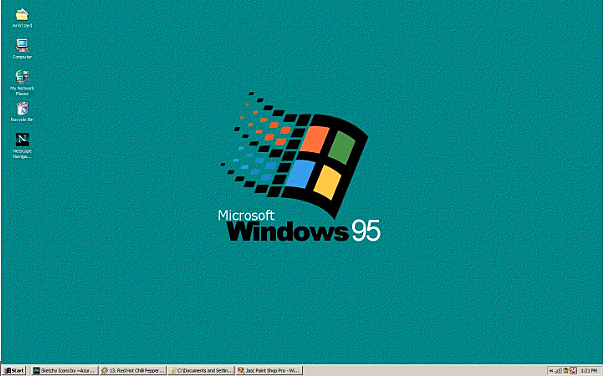Click the double-arrow tray expand icon
The height and width of the screenshot is (376, 604).
[551, 371]
